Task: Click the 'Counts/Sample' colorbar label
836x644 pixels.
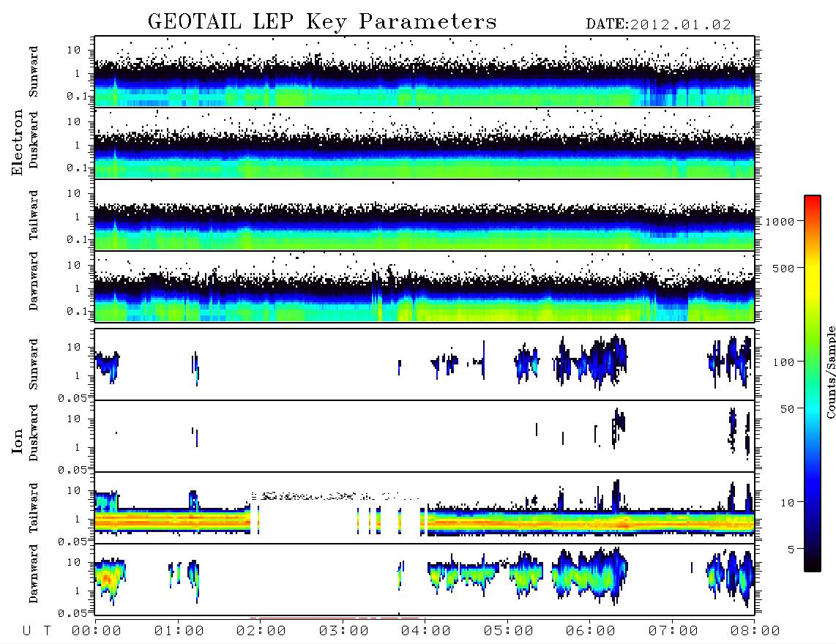Action: pos(830,372)
